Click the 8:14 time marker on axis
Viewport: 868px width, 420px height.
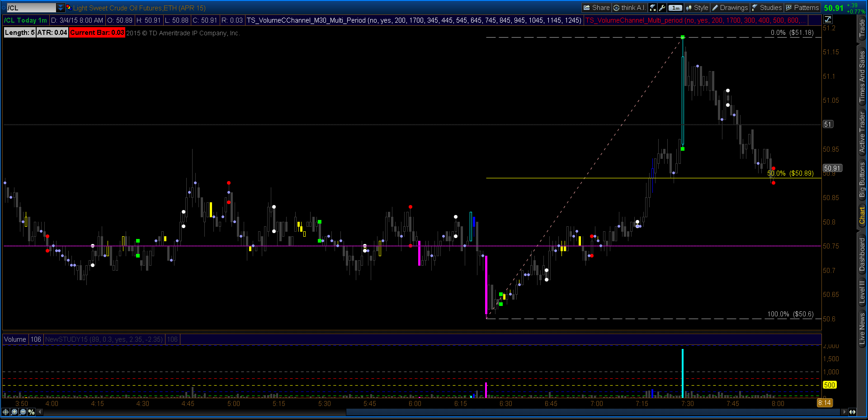point(825,403)
